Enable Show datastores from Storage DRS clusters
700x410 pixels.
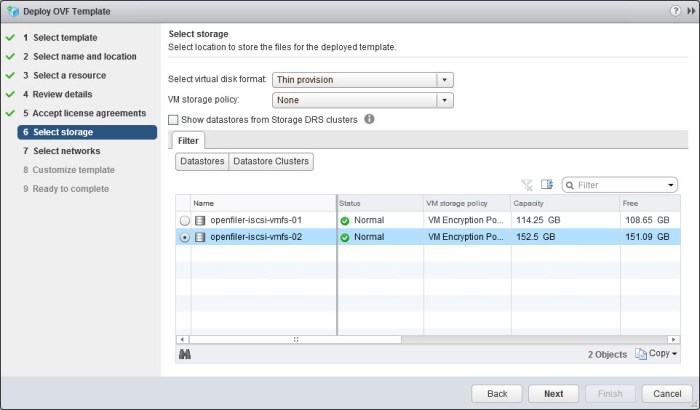click(173, 120)
